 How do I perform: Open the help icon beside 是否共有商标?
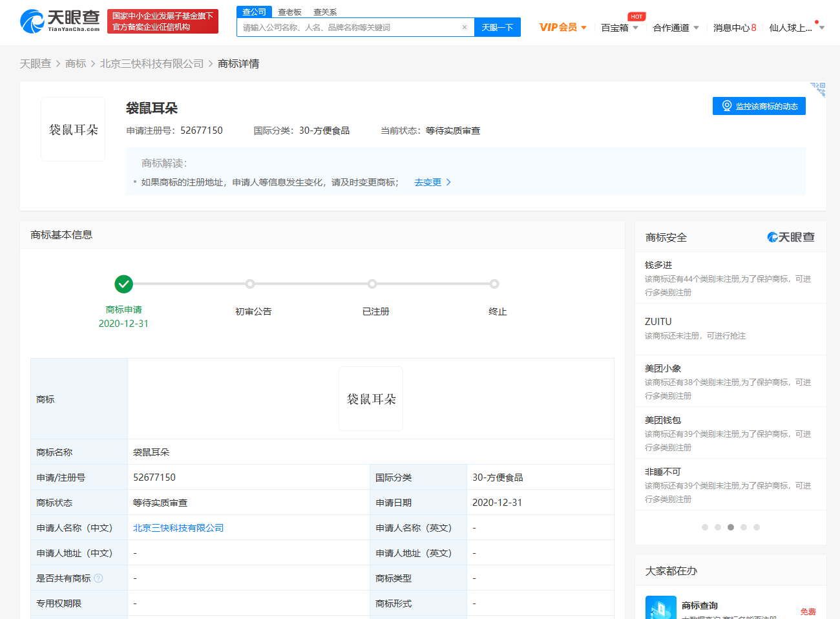coord(98,578)
